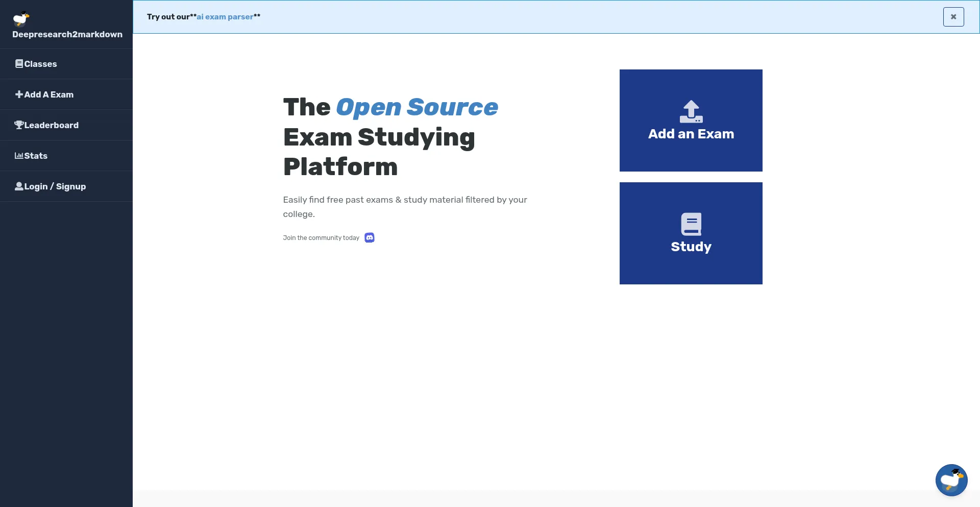Image resolution: width=980 pixels, height=507 pixels.
Task: Open the ai exam parser link
Action: [225, 17]
